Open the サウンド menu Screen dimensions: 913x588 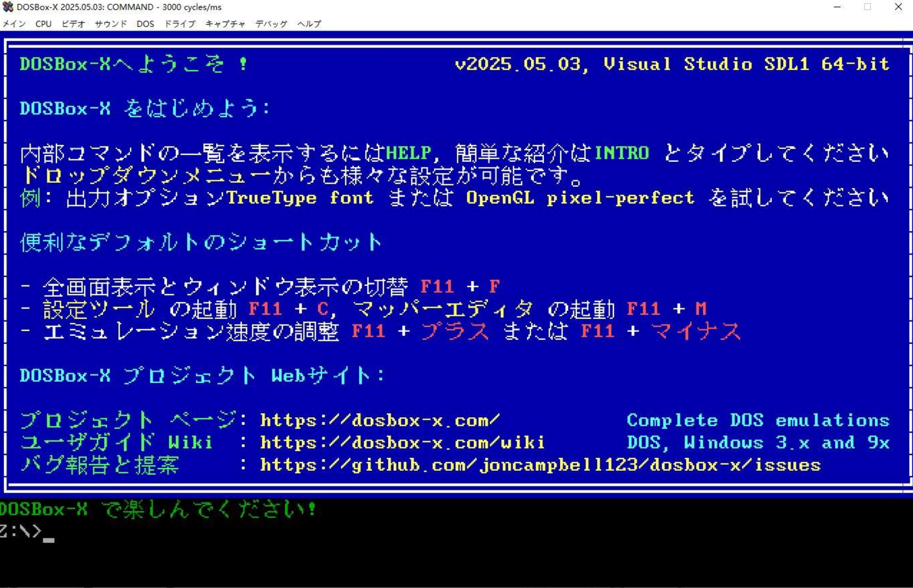tap(111, 24)
